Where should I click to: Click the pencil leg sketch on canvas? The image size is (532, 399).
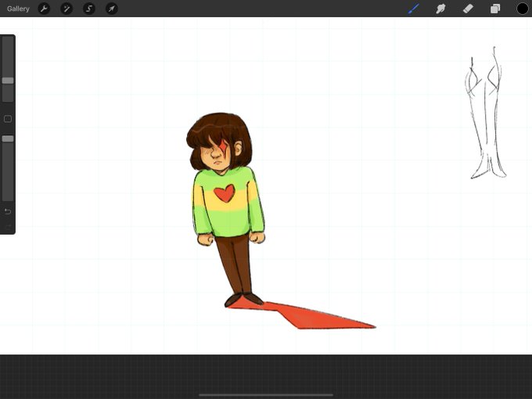pos(485,113)
